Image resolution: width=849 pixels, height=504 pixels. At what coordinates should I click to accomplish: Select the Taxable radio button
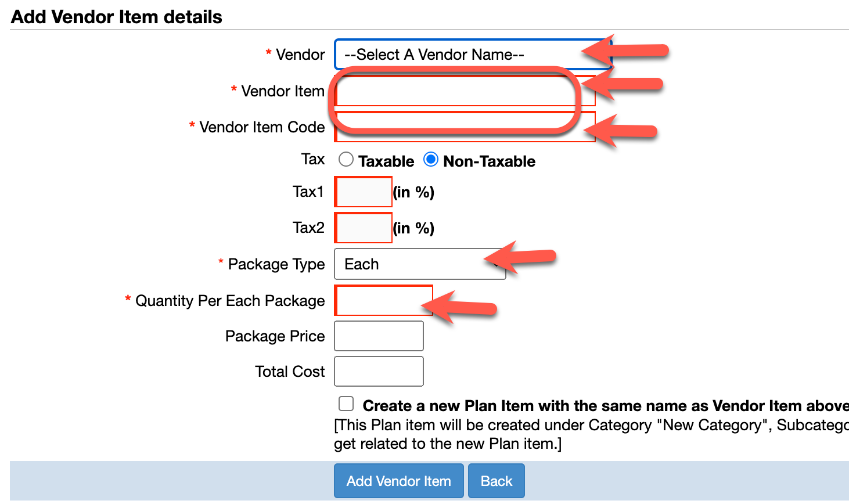pos(346,160)
